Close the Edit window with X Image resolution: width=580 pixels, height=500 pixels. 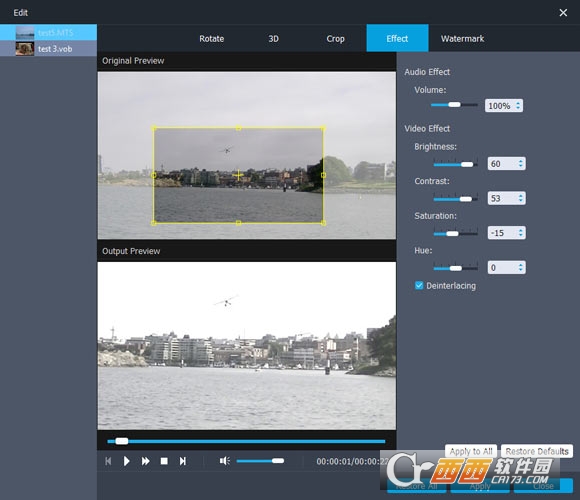(x=563, y=13)
